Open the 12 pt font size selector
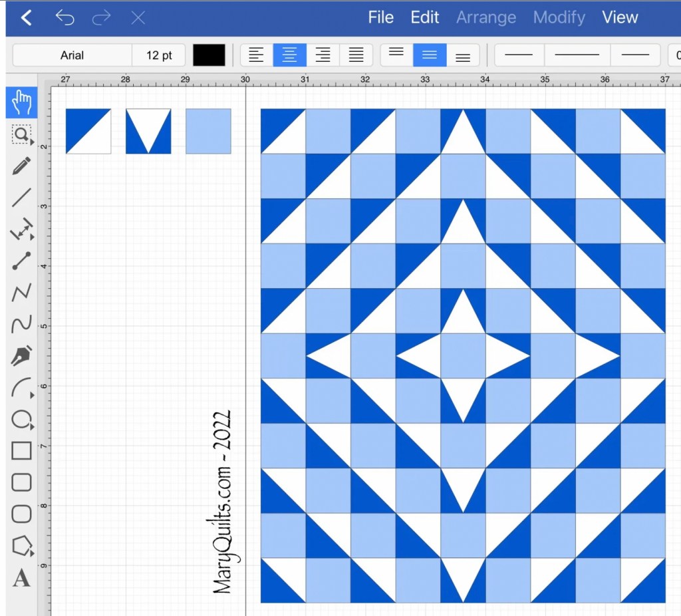Screen dimensions: 681x616 coord(159,55)
